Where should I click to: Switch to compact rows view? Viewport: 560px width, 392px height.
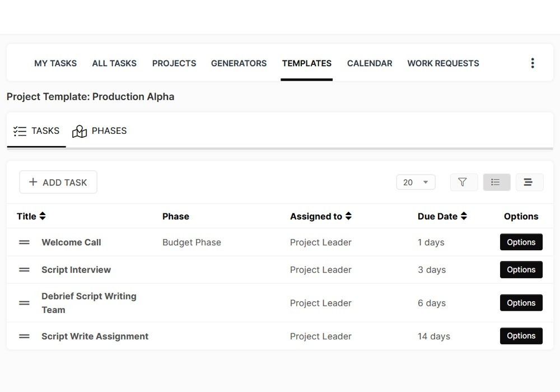point(529,182)
